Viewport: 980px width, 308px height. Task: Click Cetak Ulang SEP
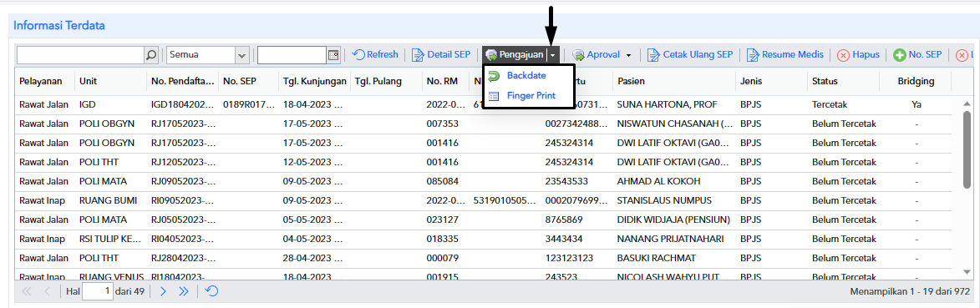pos(690,54)
